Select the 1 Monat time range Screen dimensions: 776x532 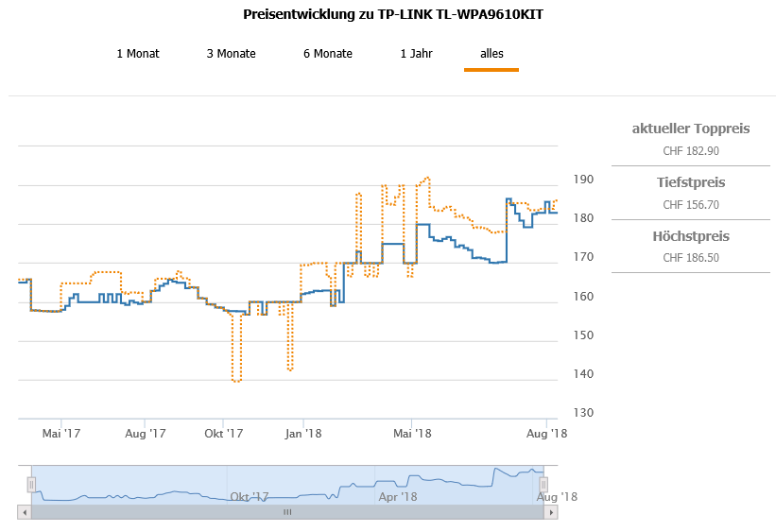click(x=138, y=54)
